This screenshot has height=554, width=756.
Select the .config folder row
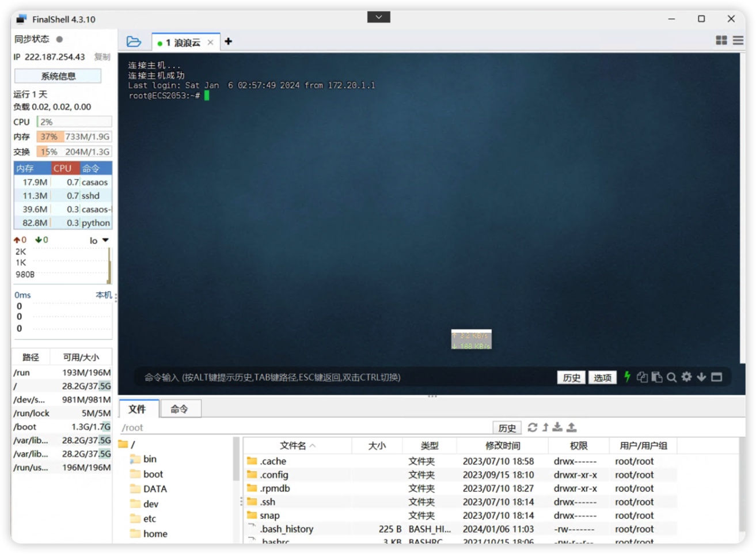461,475
